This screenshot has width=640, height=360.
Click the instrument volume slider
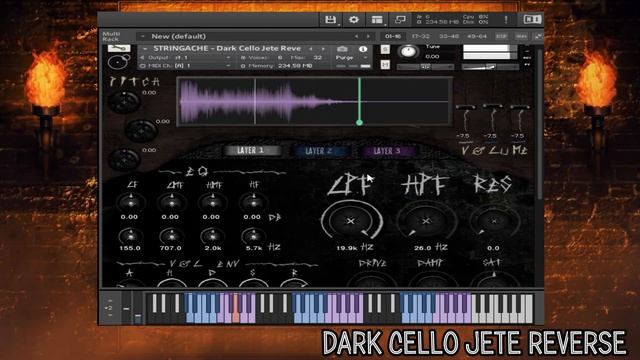(x=490, y=66)
